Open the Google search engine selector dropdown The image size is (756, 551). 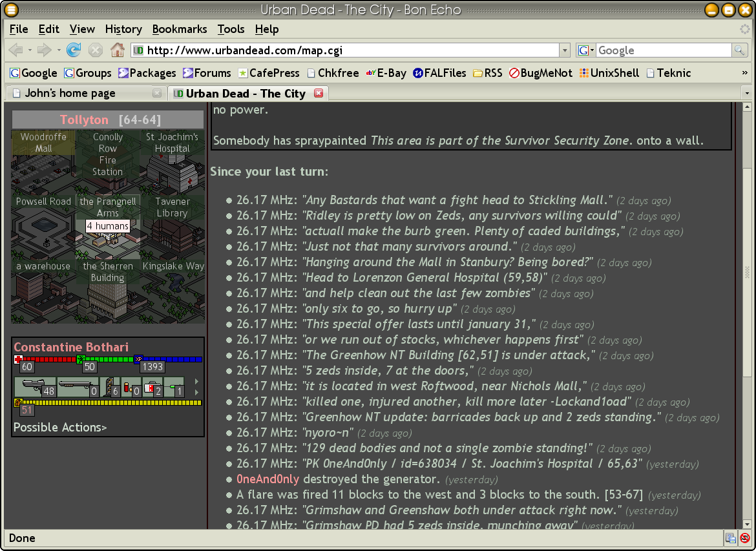coord(586,50)
